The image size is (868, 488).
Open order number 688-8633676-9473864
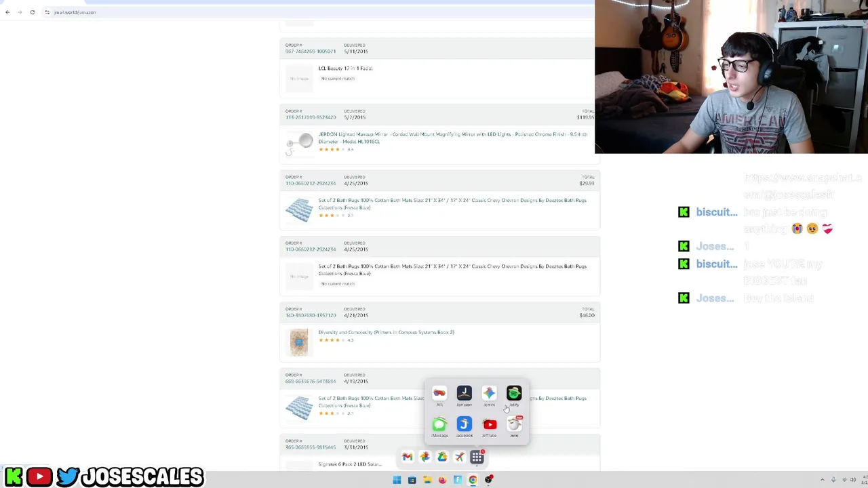tap(311, 381)
